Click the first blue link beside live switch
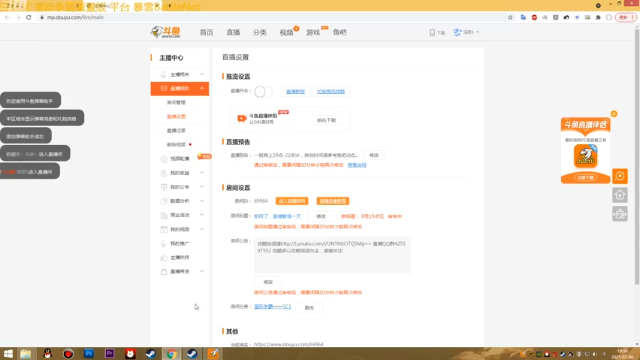Screen dimensions: 640x360 295,91
